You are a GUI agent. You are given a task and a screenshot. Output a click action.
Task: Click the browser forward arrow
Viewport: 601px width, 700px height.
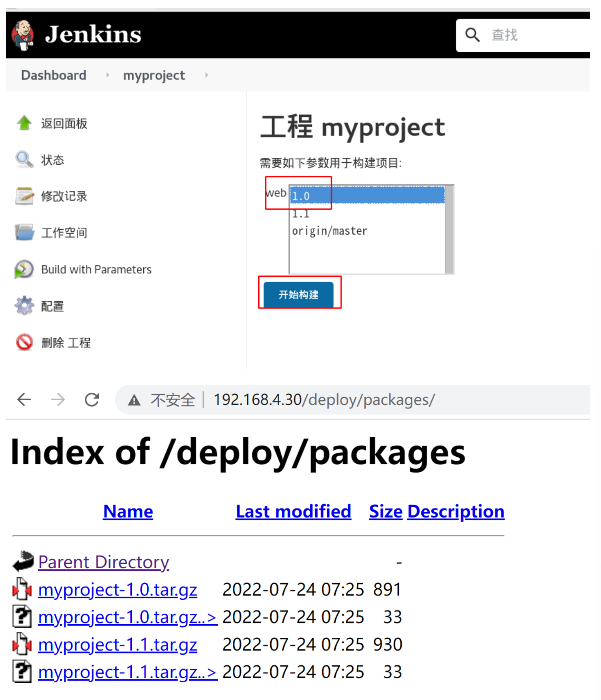[58, 399]
